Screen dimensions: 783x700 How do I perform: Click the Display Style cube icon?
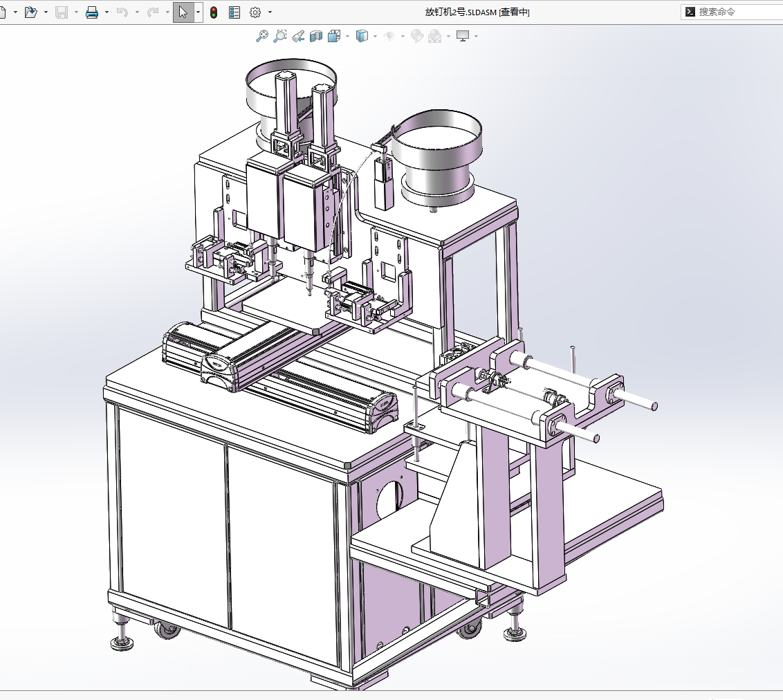pyautogui.click(x=362, y=36)
